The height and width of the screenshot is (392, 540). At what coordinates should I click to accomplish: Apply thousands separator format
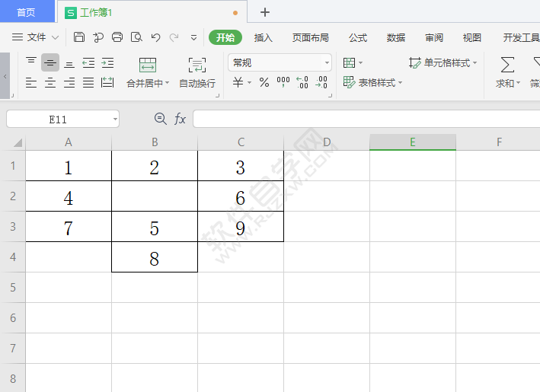[283, 82]
